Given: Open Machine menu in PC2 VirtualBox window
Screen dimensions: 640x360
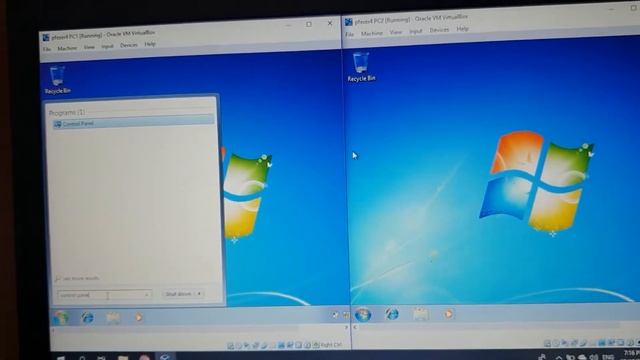Looking at the screenshot, I should tap(372, 33).
